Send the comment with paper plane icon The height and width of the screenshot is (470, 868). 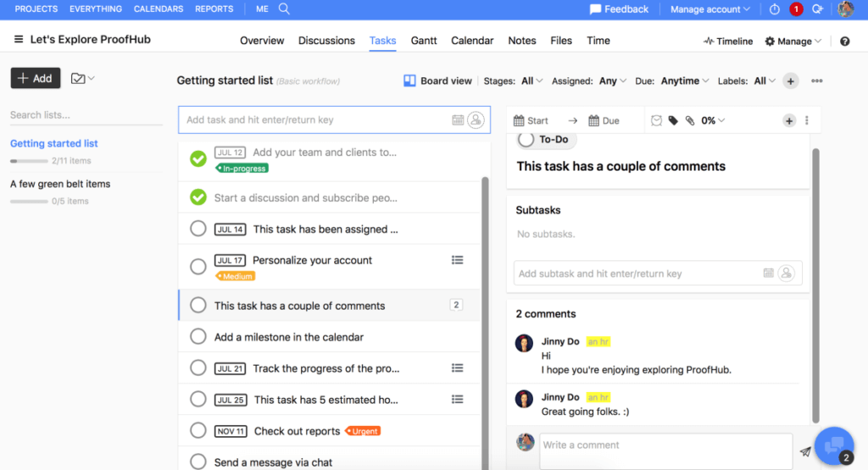click(x=805, y=451)
